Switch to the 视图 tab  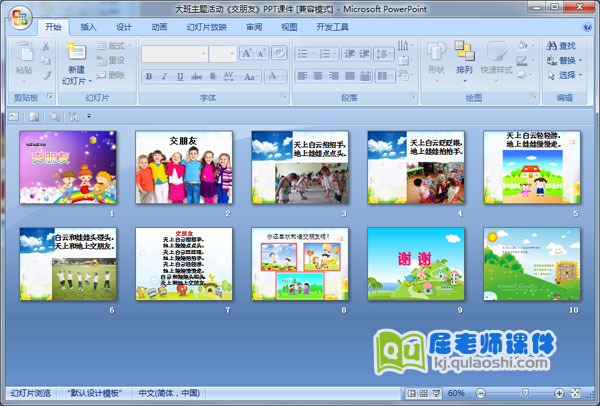(289, 27)
